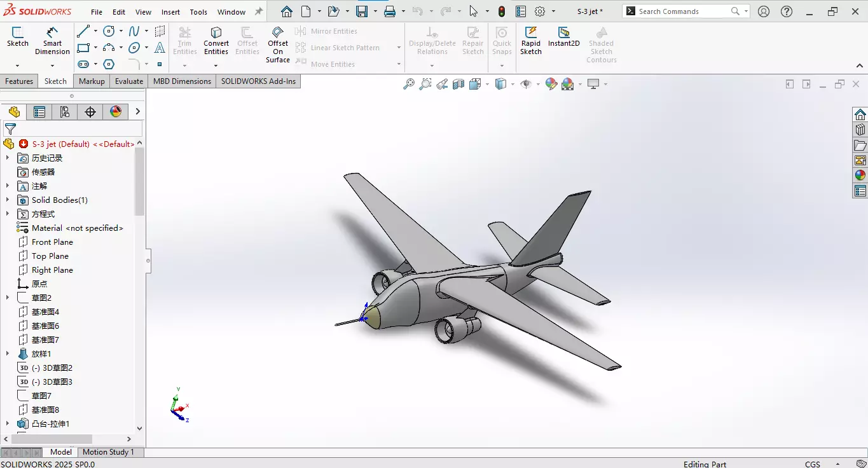Open the Design Library task pane
The height and width of the screenshot is (468, 868).
pyautogui.click(x=860, y=130)
